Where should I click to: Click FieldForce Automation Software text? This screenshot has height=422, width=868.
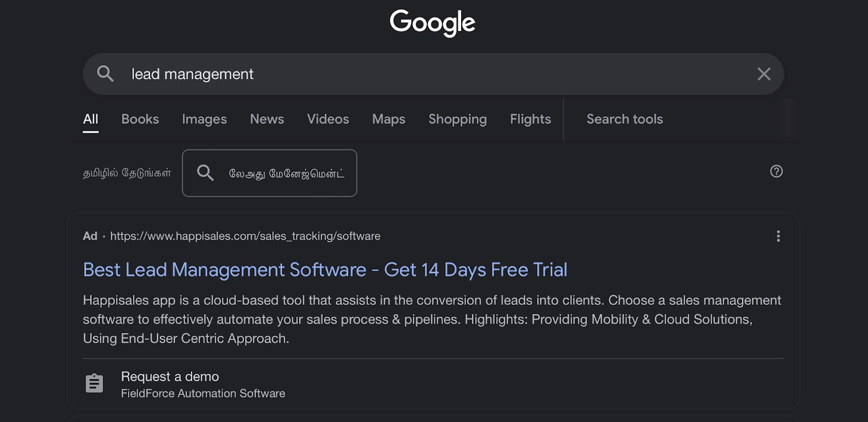[203, 393]
